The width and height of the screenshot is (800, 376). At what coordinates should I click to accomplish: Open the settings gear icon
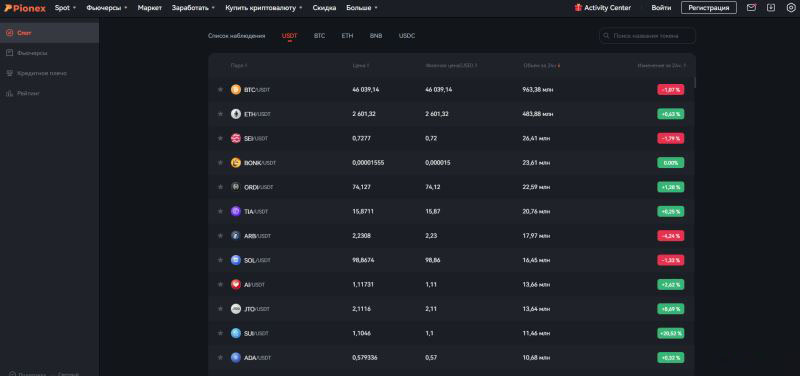(x=791, y=8)
